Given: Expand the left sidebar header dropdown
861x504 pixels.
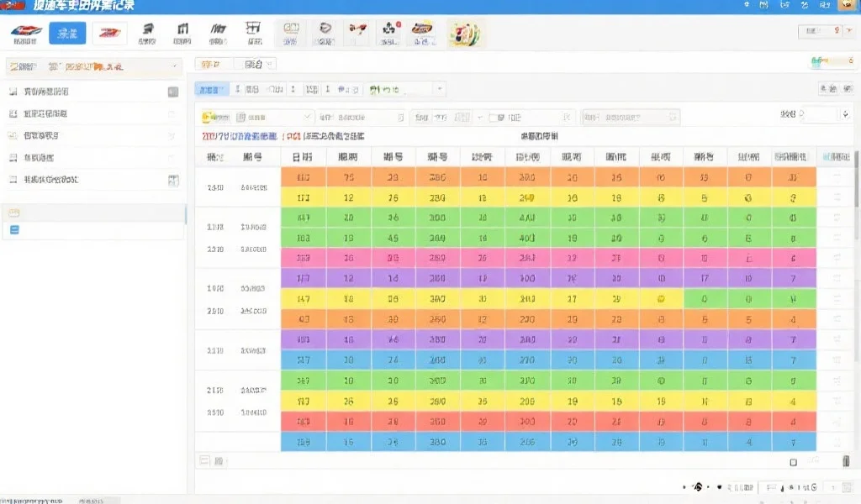Looking at the screenshot, I should pos(175,65).
